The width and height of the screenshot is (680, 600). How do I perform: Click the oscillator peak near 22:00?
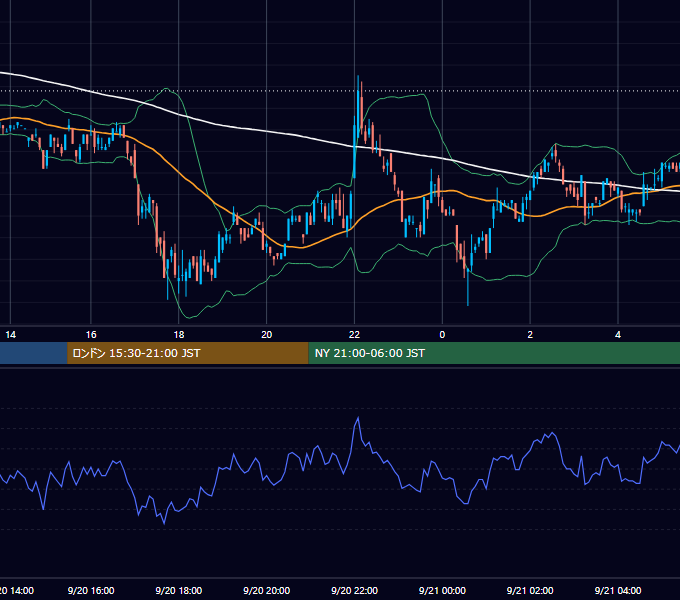[358, 418]
